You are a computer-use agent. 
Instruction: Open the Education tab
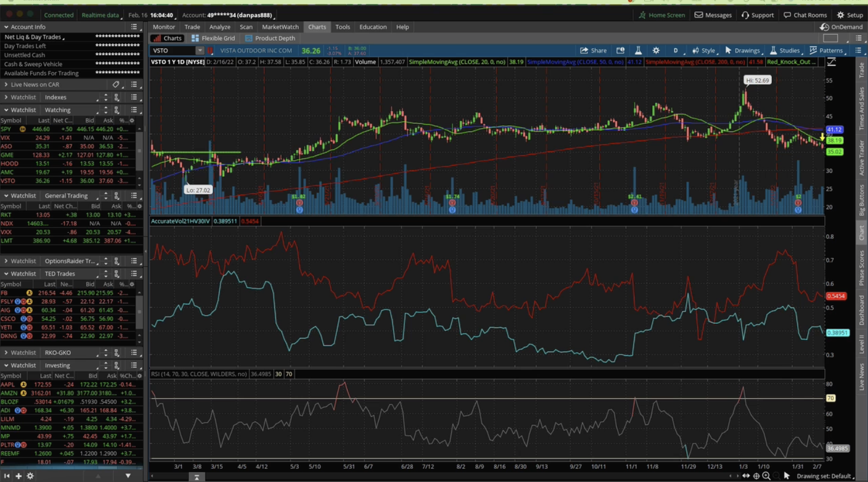pos(373,27)
